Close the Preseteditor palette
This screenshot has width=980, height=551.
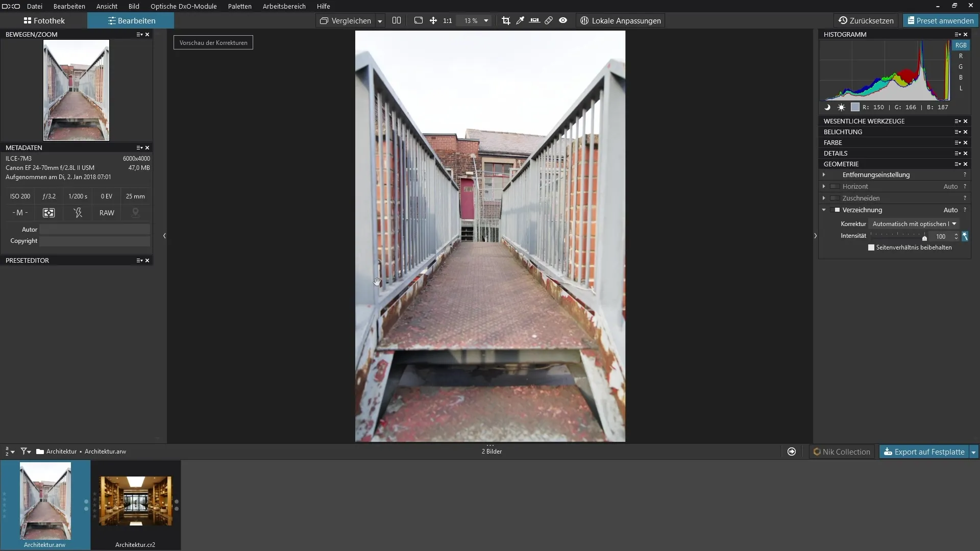(147, 261)
